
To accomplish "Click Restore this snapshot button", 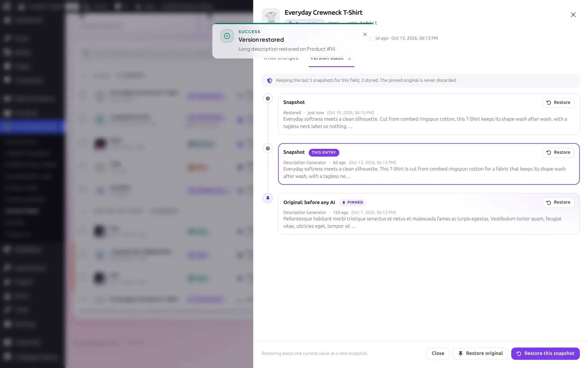I will click(x=545, y=353).
